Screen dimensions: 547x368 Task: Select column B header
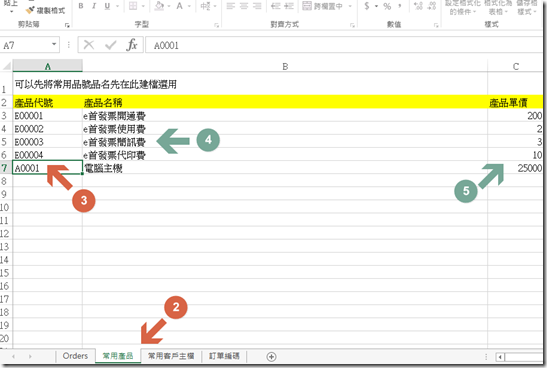pos(285,66)
